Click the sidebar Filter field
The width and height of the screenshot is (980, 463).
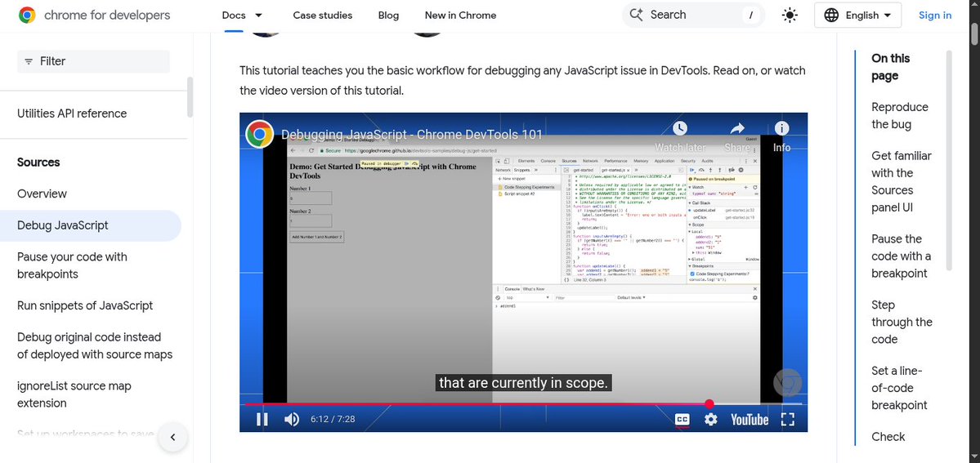[94, 61]
